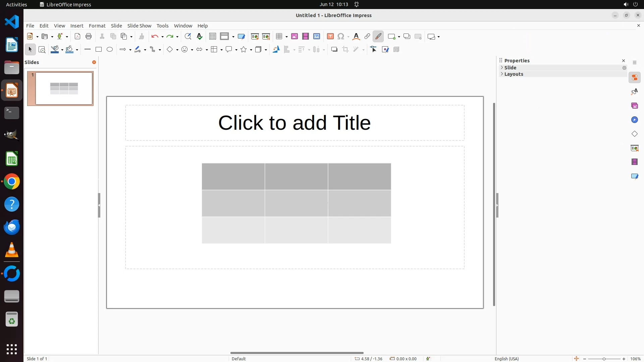Insert an image from toolbar

294,37
